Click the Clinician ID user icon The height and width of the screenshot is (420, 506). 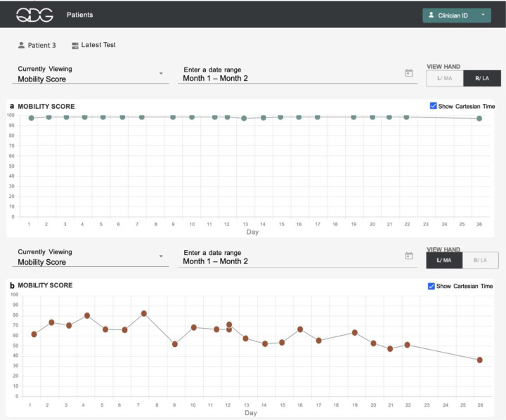coord(431,15)
